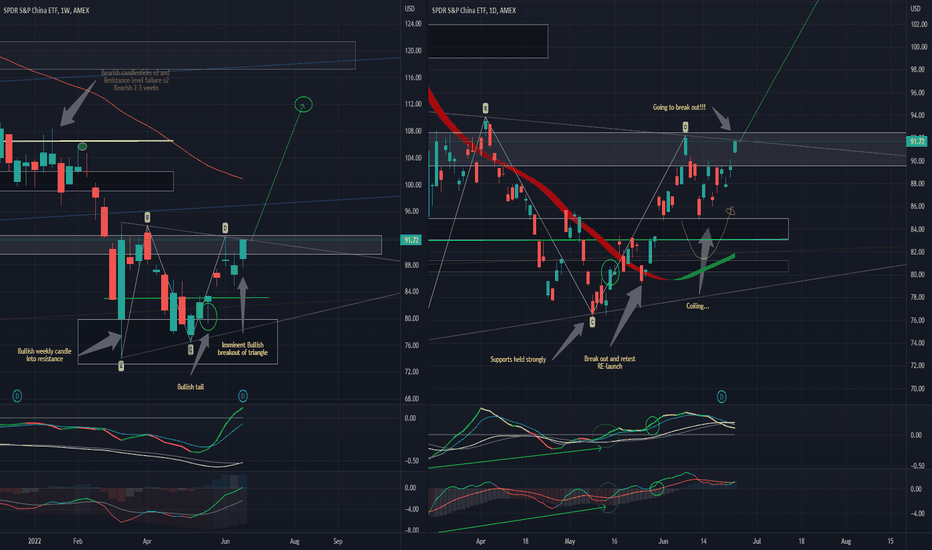Click the dividend D marker on daily chart
Image resolution: width=932 pixels, height=550 pixels.
[721, 396]
